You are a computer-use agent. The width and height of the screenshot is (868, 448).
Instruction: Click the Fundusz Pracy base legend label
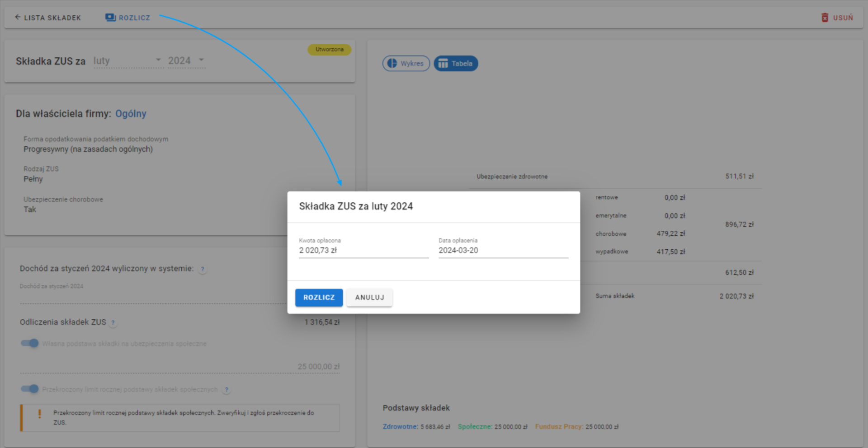click(559, 427)
